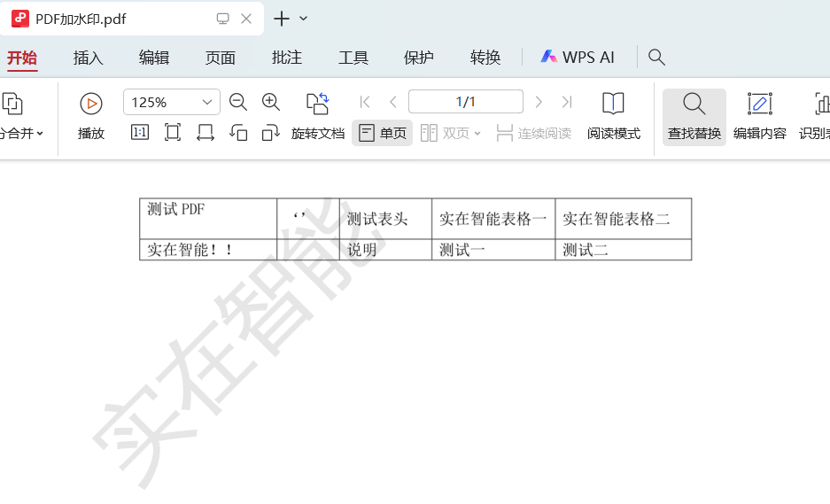Click the fit page icon
Screen dimensions: 830x504
pyautogui.click(x=173, y=133)
